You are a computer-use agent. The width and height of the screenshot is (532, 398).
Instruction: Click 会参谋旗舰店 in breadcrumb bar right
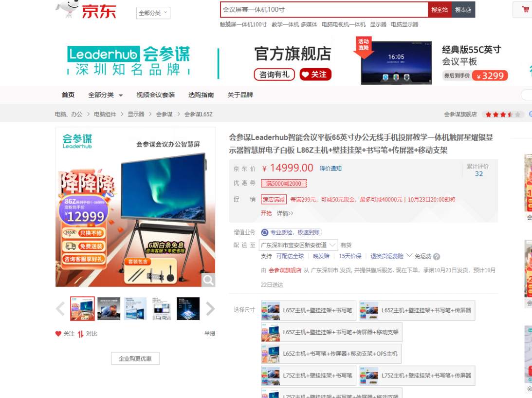tap(460, 114)
